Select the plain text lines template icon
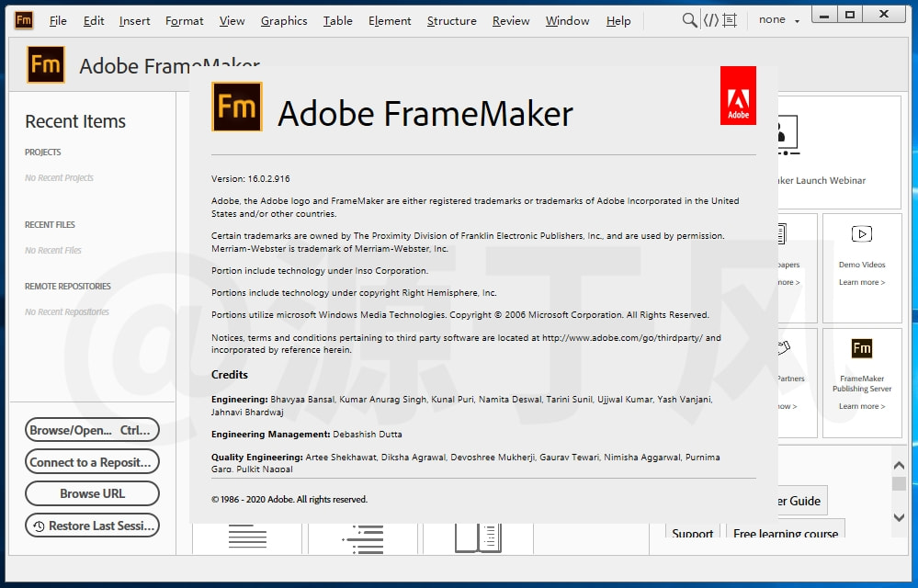Image resolution: width=918 pixels, height=588 pixels. [x=247, y=537]
